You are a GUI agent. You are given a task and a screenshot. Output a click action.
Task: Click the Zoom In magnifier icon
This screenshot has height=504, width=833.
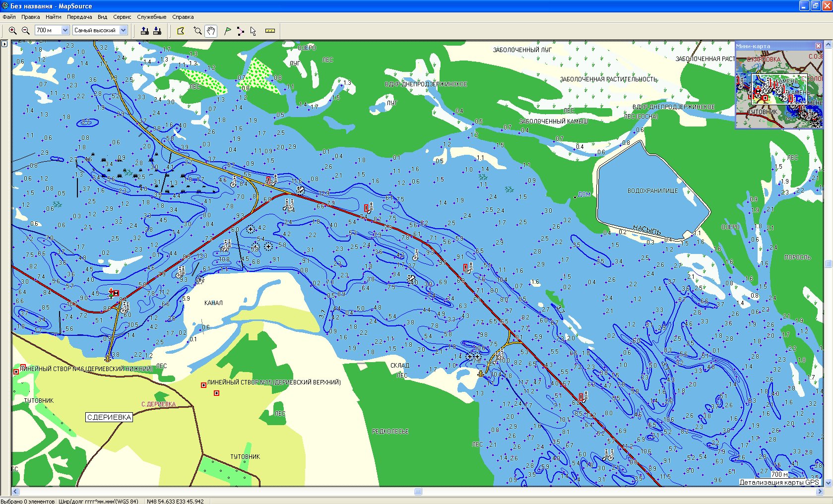pos(13,31)
